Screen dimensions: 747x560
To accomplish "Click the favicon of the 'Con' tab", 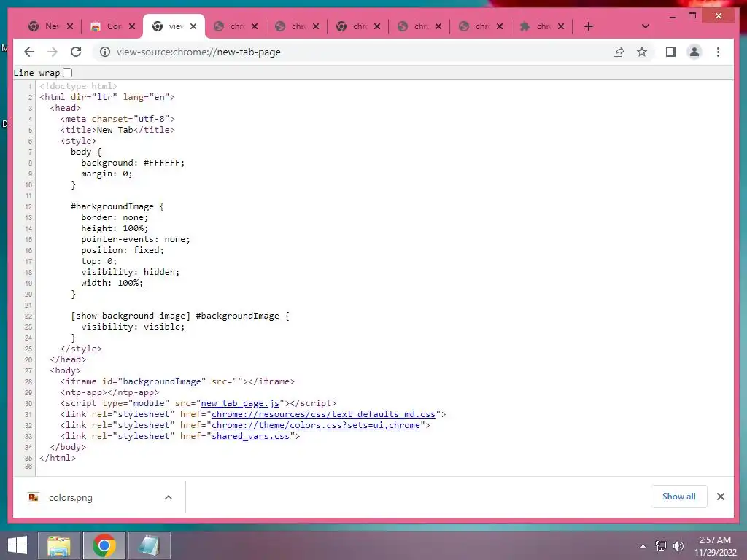I will click(x=96, y=26).
